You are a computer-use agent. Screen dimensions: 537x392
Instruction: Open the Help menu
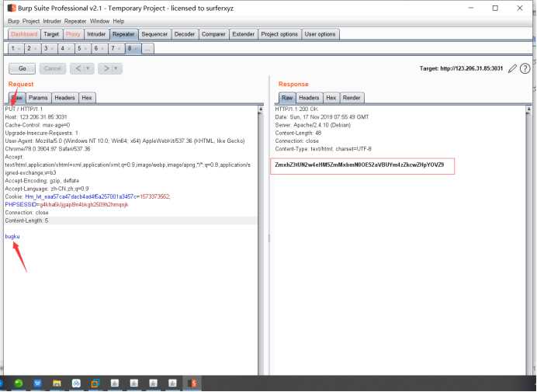pos(119,21)
